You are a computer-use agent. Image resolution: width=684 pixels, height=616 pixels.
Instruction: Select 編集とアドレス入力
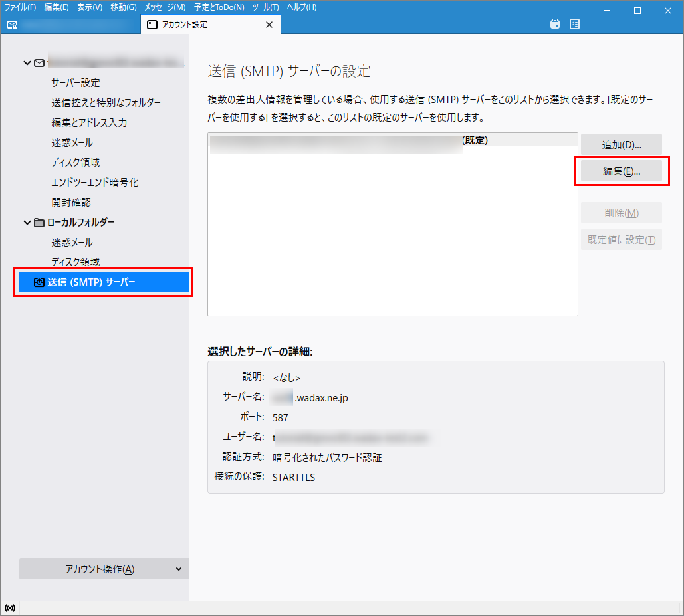[x=89, y=122]
